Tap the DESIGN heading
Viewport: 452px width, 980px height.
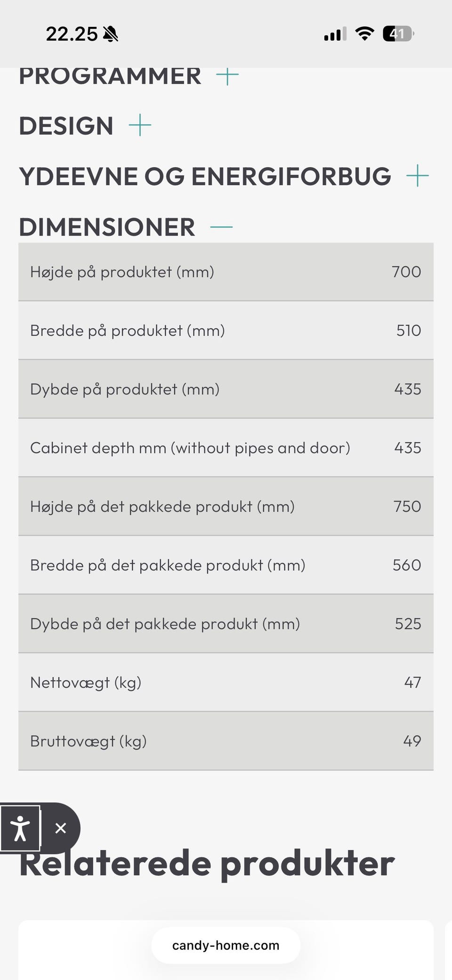click(66, 126)
